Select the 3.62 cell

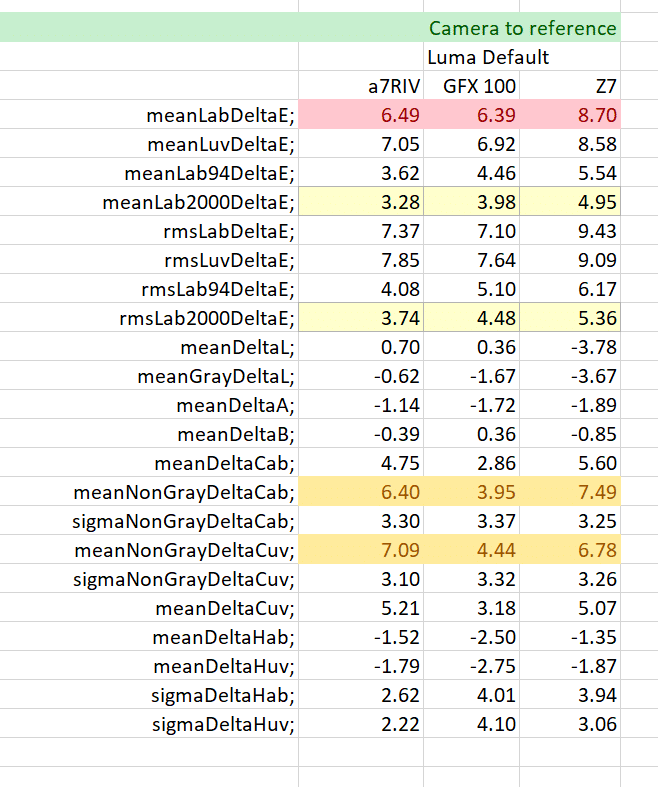pyautogui.click(x=361, y=173)
